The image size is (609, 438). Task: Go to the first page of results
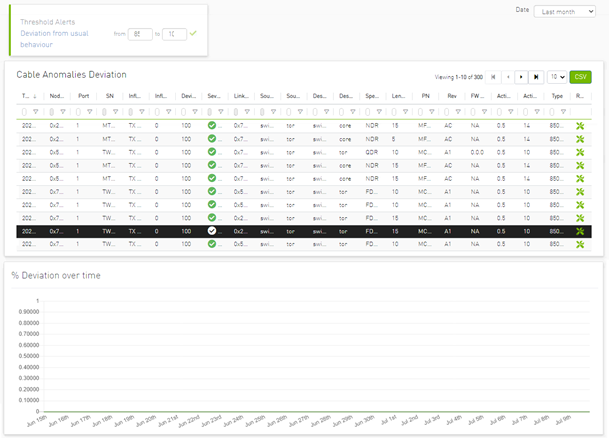click(x=492, y=76)
